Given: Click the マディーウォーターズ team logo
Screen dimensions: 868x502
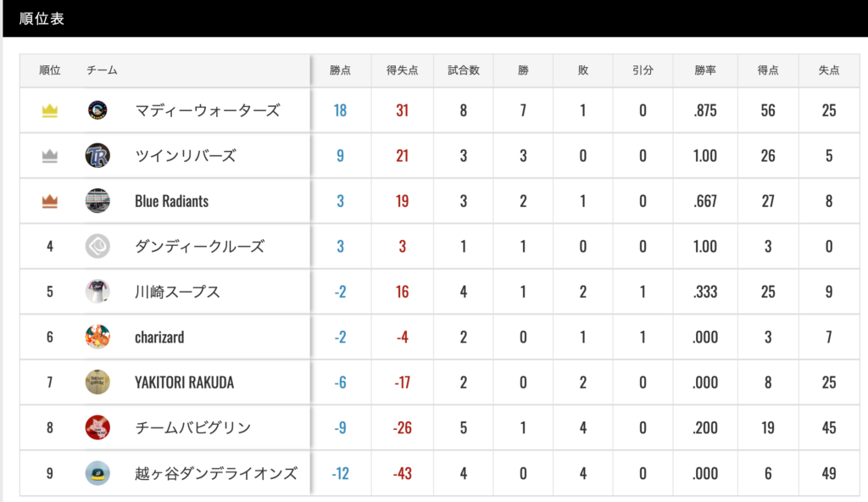Looking at the screenshot, I should [97, 110].
